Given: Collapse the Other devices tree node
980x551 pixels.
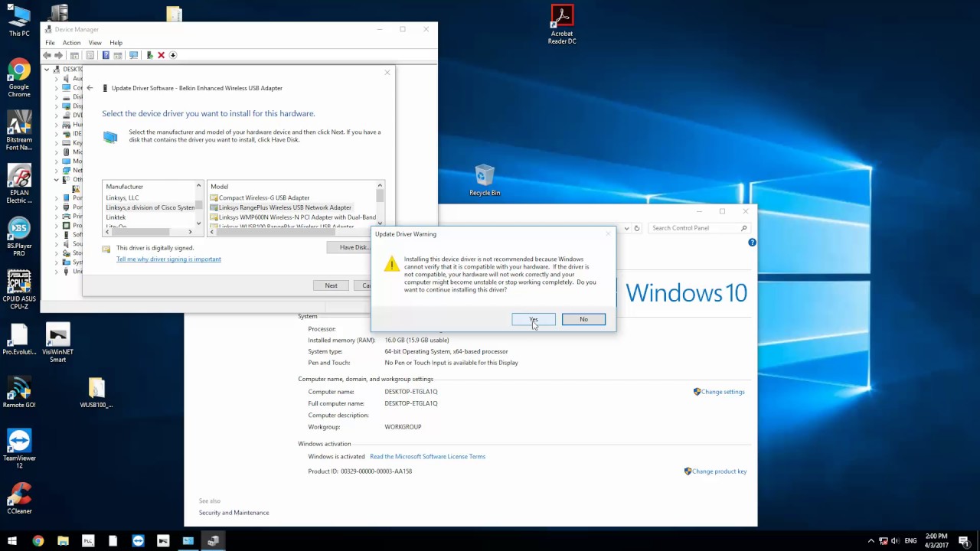Looking at the screenshot, I should pyautogui.click(x=56, y=180).
